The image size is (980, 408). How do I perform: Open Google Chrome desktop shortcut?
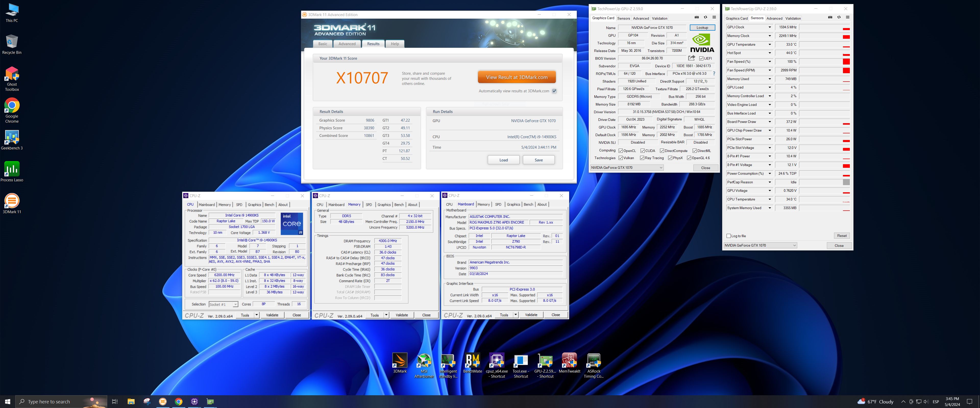pos(12,111)
